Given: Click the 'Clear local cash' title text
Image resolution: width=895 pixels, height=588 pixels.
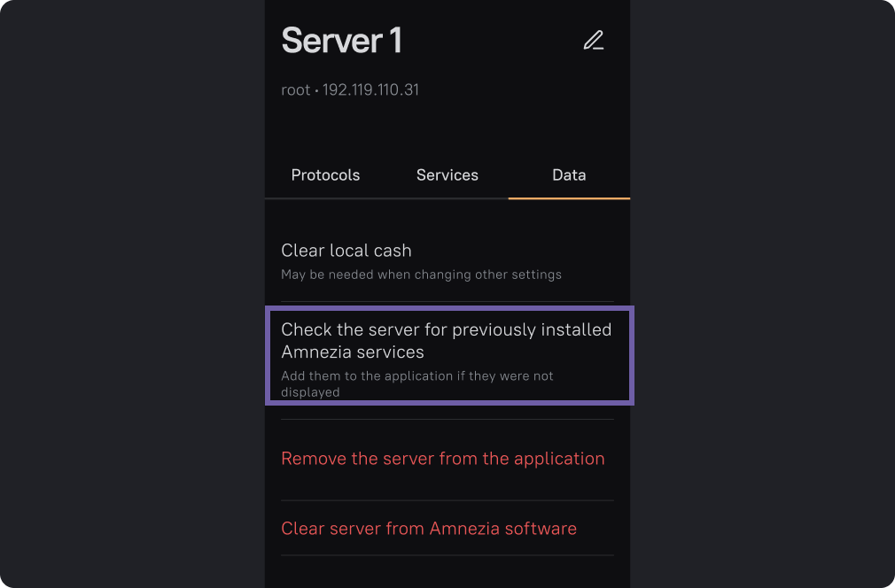Looking at the screenshot, I should (346, 251).
